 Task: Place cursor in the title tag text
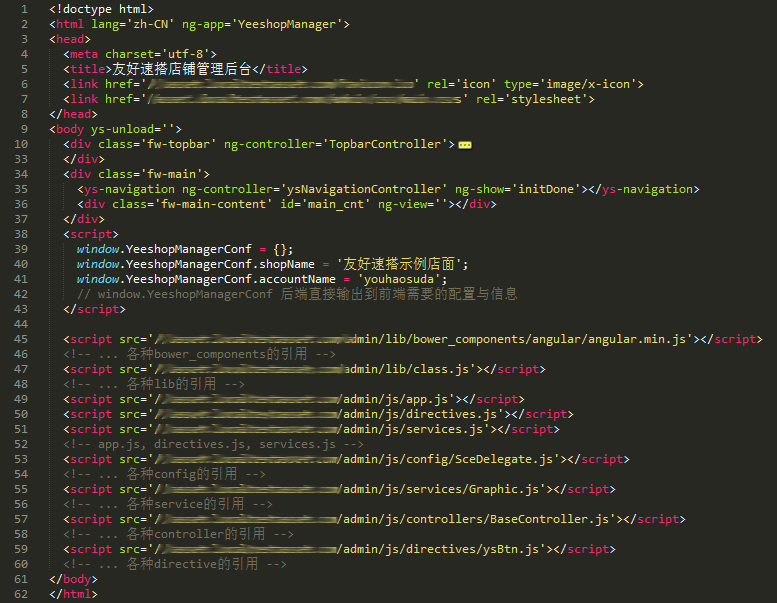click(x=180, y=69)
